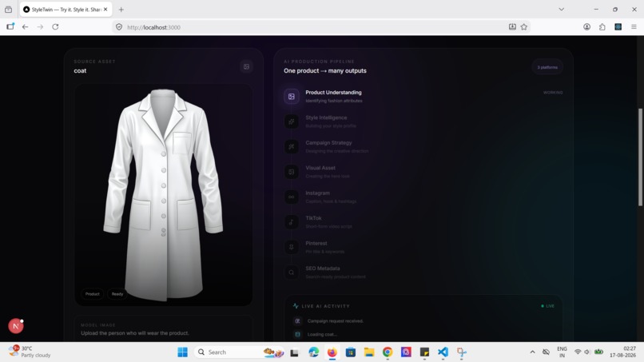Click the icon beside Loading coat
The width and height of the screenshot is (644, 362).
pyautogui.click(x=297, y=335)
